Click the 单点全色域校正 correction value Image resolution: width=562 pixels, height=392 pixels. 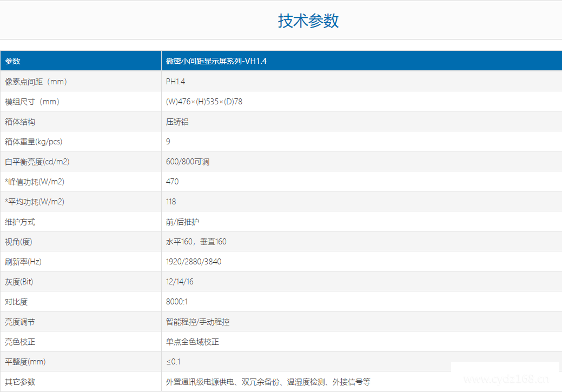click(x=193, y=342)
